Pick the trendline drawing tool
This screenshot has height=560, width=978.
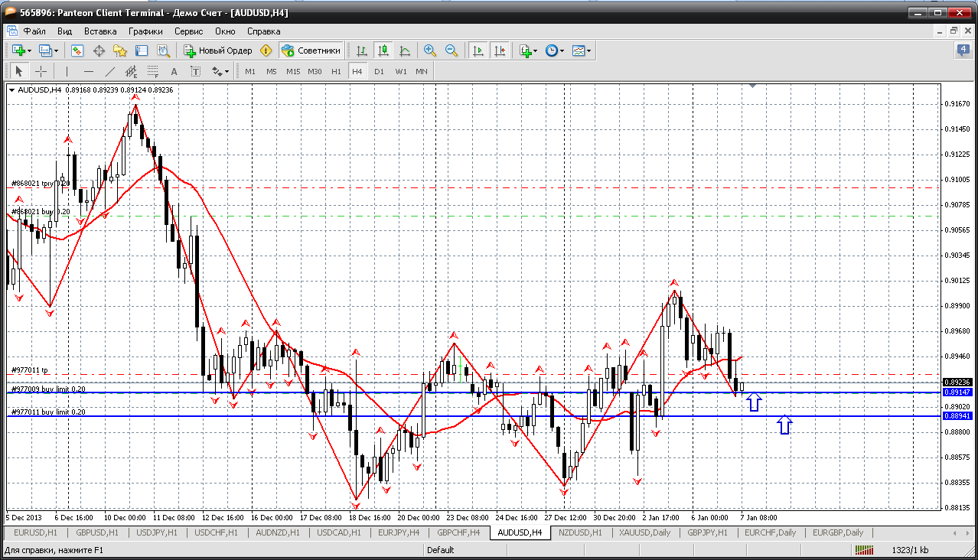(109, 71)
